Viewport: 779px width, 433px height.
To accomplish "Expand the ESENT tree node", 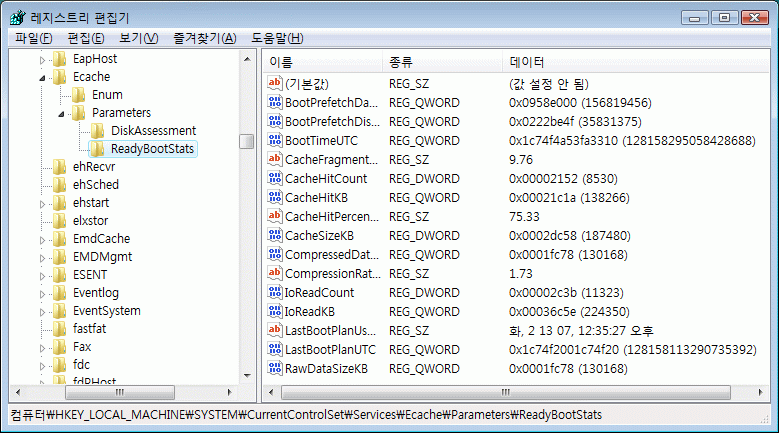I will coord(42,276).
